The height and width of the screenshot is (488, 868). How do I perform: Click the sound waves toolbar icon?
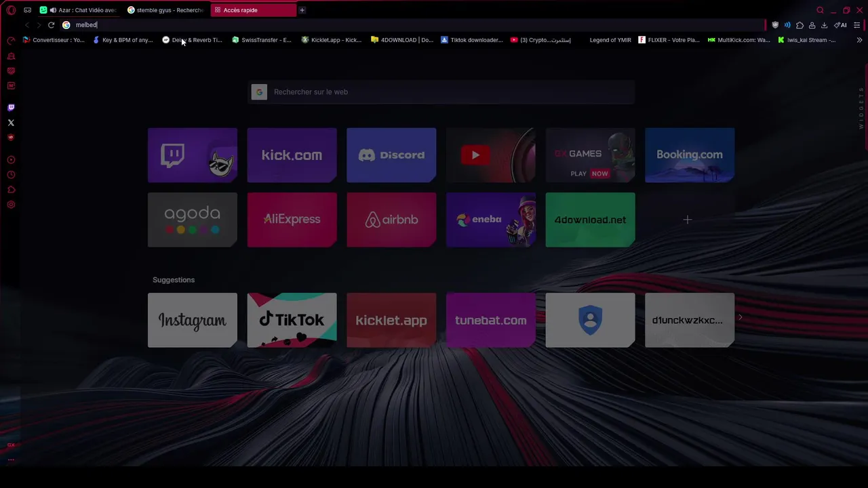(x=787, y=25)
